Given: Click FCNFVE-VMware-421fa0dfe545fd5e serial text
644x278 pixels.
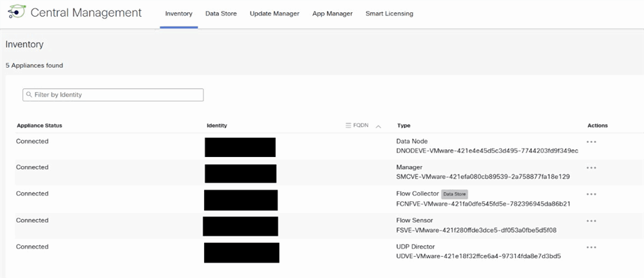Looking at the screenshot, I should [x=483, y=203].
